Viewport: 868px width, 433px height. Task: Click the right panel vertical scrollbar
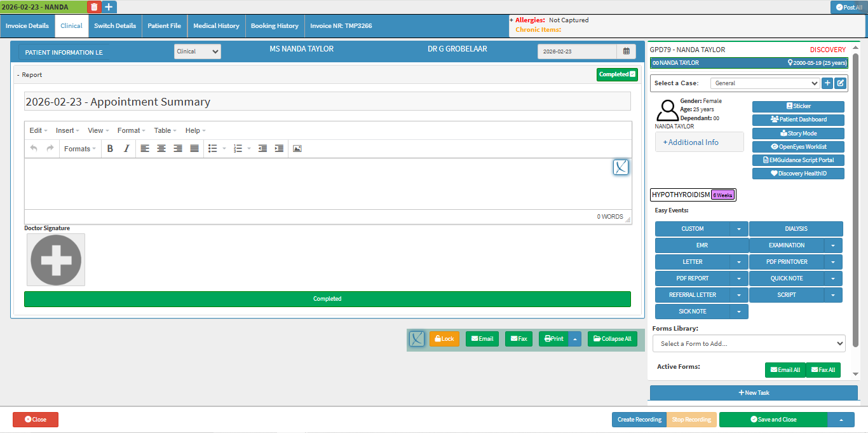point(855,200)
